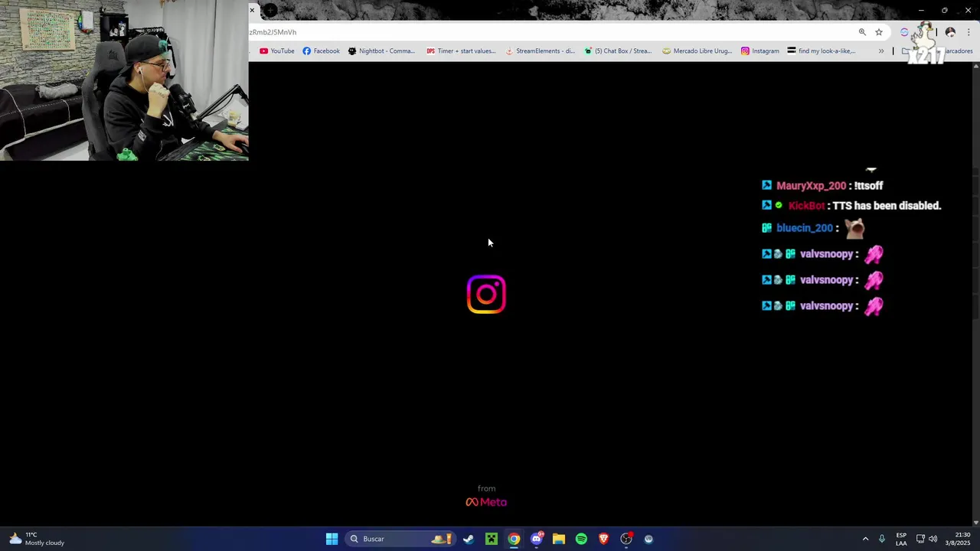The height and width of the screenshot is (551, 980).
Task: Open the last round taskbar app icon
Action: click(648, 539)
